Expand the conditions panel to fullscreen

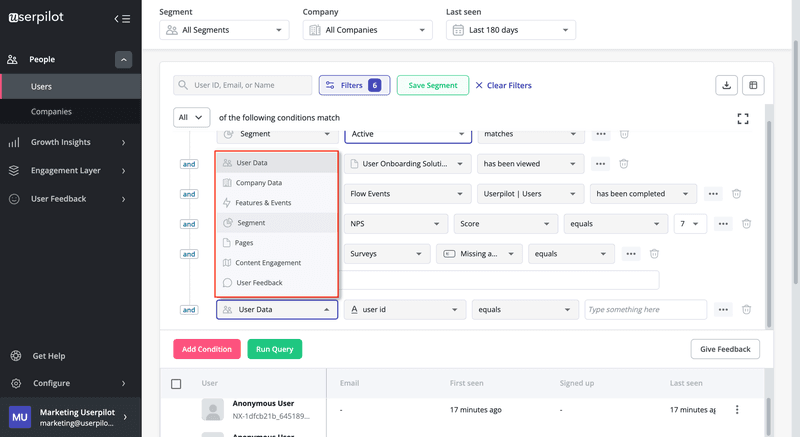(743, 119)
